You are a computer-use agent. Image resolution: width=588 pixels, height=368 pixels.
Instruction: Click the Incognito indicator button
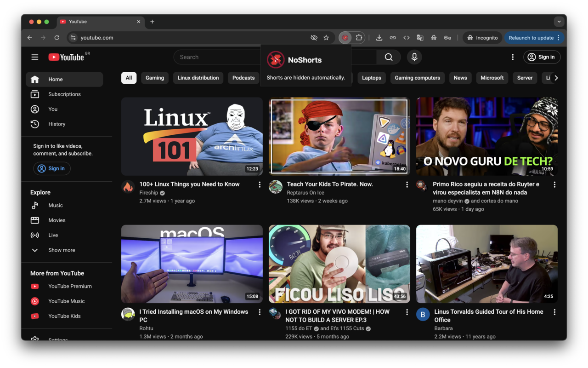(483, 38)
